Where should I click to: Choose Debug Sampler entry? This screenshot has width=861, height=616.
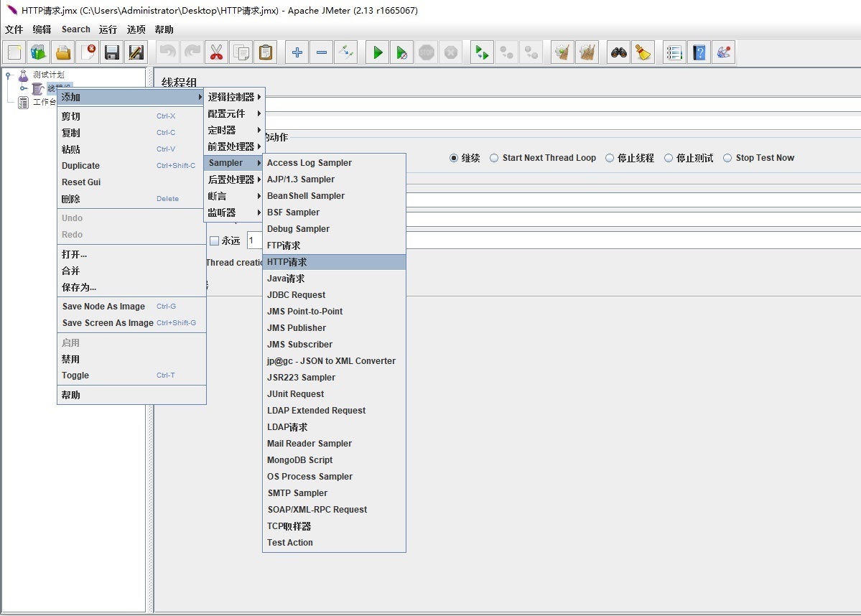(335, 229)
